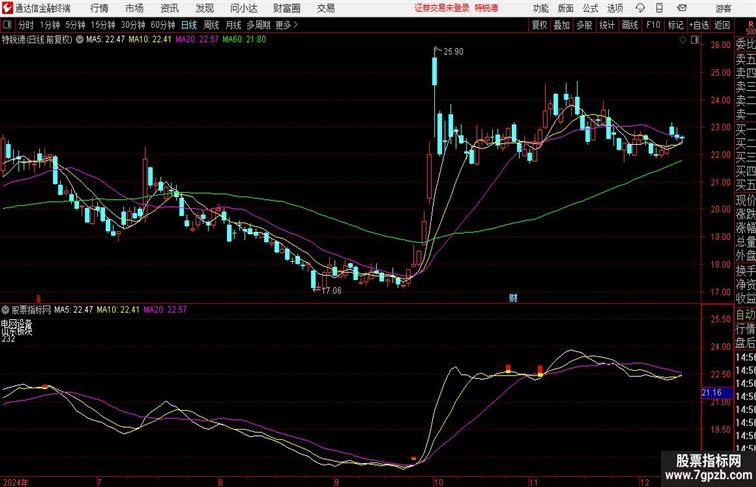Switch to 分时 period tab
The height and width of the screenshot is (487, 756).
click(26, 25)
